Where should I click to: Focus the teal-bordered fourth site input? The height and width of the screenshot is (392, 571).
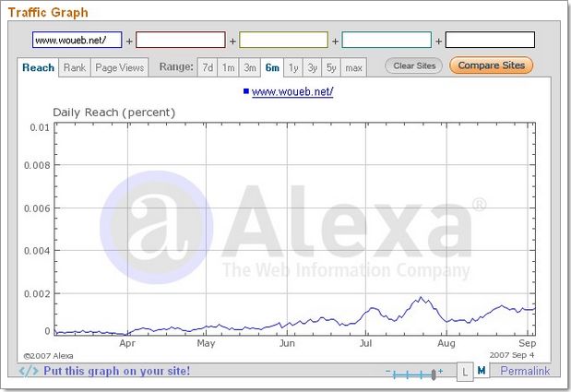(x=387, y=40)
